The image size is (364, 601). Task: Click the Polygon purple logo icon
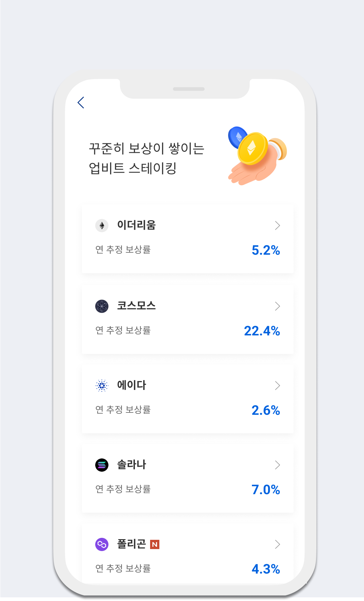pos(102,544)
